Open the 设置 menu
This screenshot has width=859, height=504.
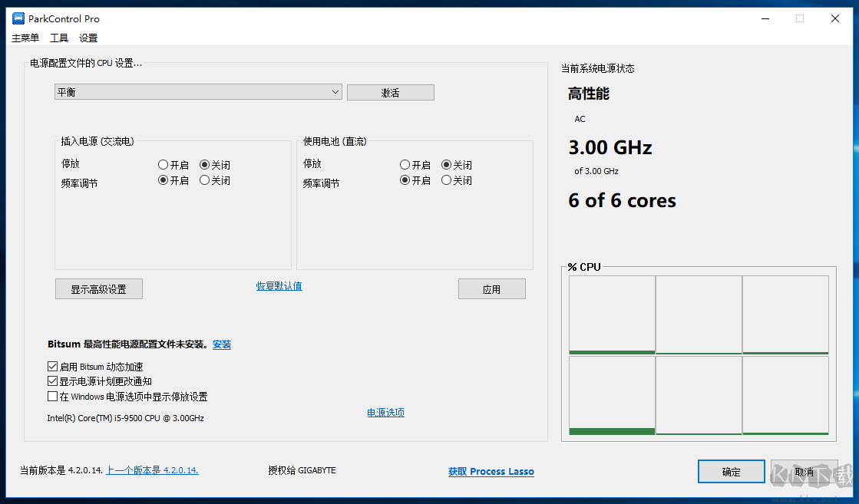[88, 38]
